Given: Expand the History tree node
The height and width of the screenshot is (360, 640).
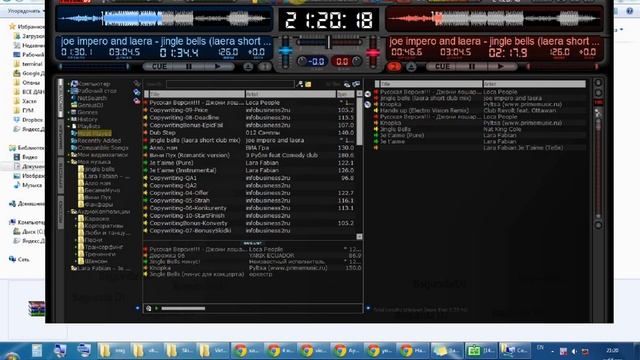Looking at the screenshot, I should click(x=69, y=119).
